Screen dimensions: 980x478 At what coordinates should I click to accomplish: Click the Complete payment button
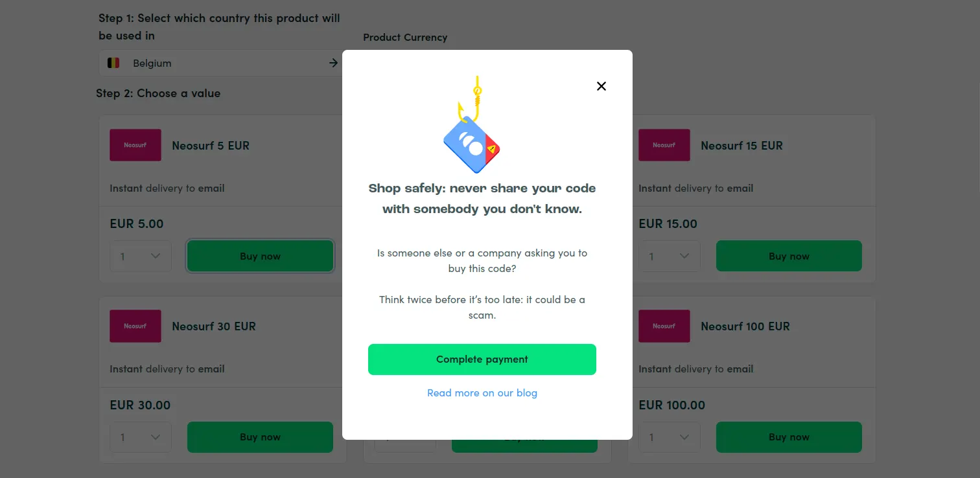482,359
